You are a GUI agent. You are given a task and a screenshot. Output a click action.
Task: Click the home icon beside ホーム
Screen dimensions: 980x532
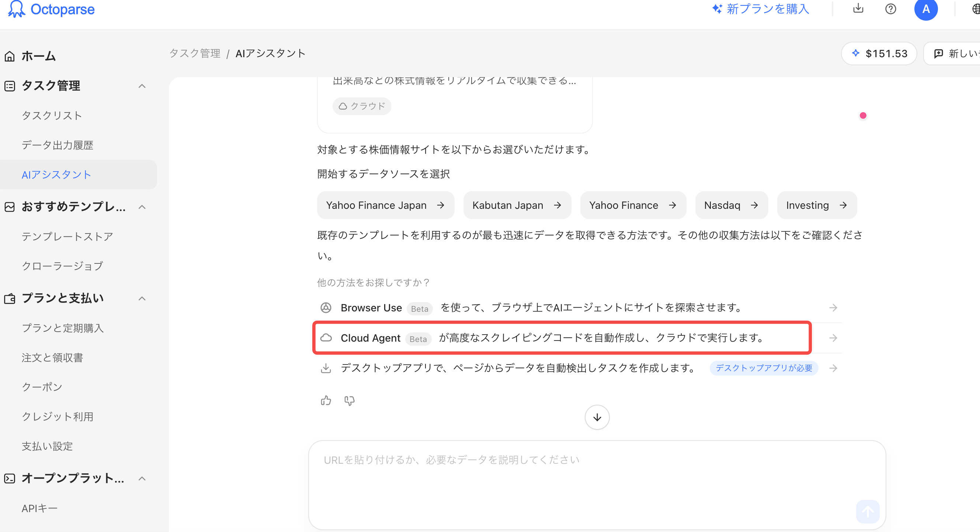(x=10, y=56)
